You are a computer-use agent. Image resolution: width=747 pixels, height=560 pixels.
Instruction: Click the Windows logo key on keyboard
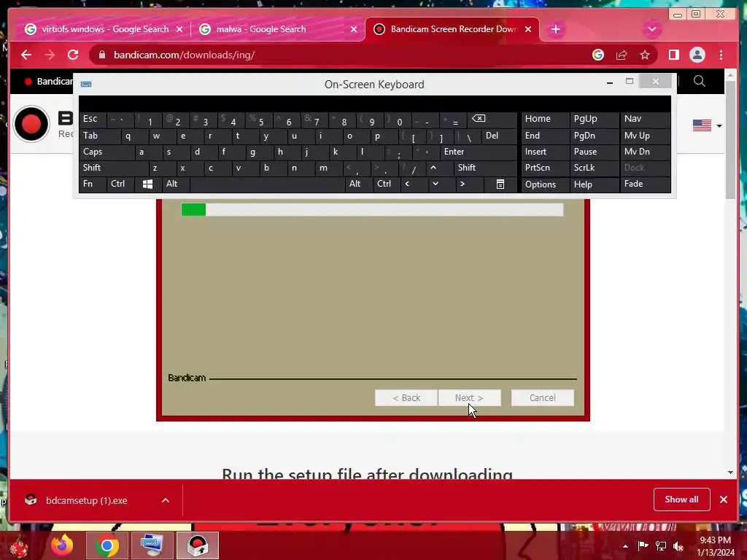click(147, 184)
